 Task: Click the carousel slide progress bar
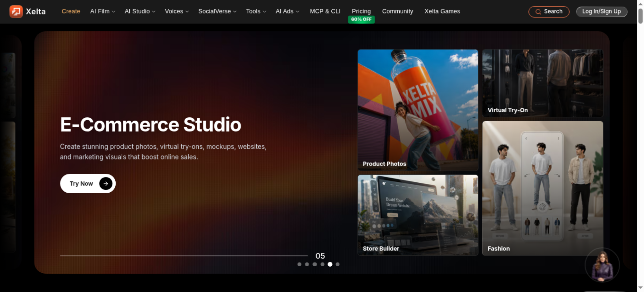(184, 256)
